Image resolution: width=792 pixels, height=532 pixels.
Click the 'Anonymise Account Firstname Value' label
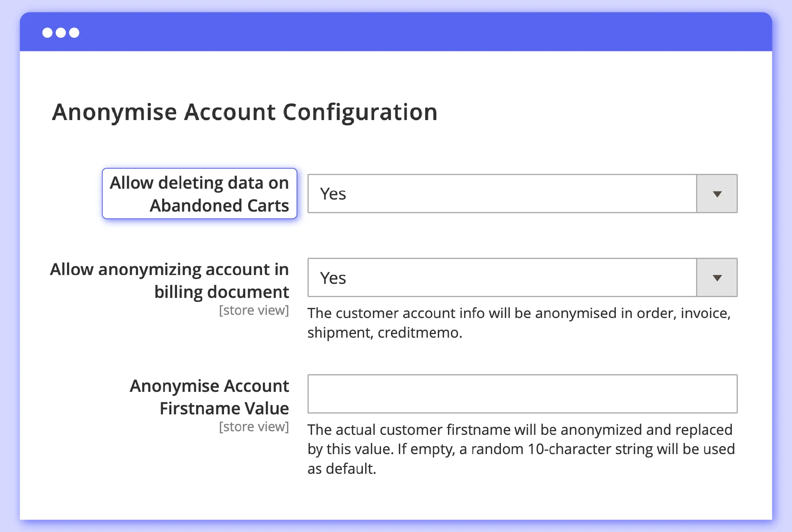(209, 397)
